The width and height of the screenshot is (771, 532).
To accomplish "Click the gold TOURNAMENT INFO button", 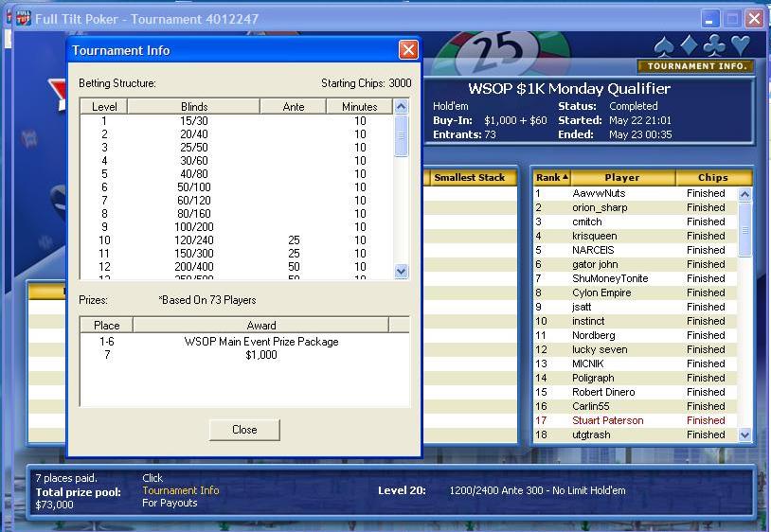I will click(x=696, y=66).
